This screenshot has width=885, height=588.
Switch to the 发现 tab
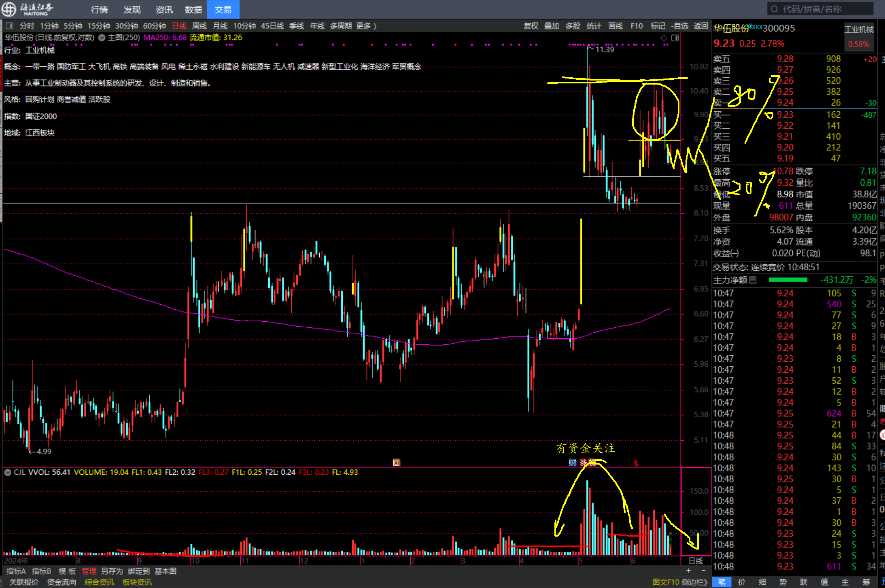click(132, 9)
